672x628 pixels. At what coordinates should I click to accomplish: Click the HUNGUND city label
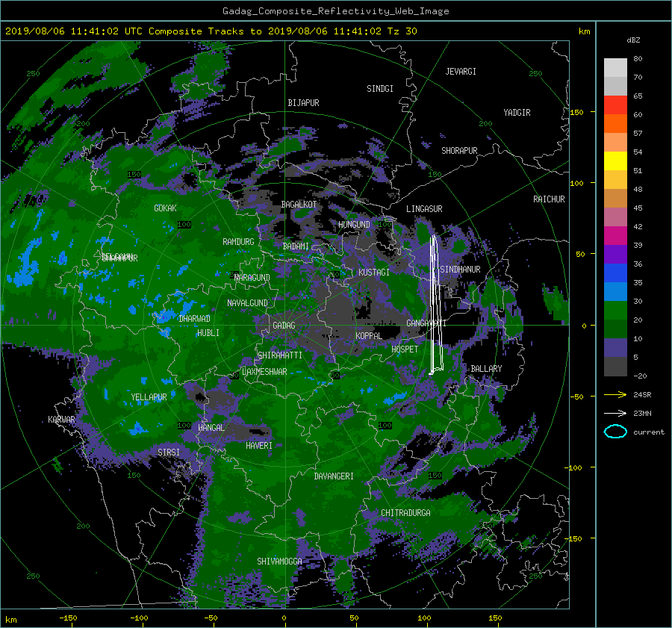[x=354, y=225]
